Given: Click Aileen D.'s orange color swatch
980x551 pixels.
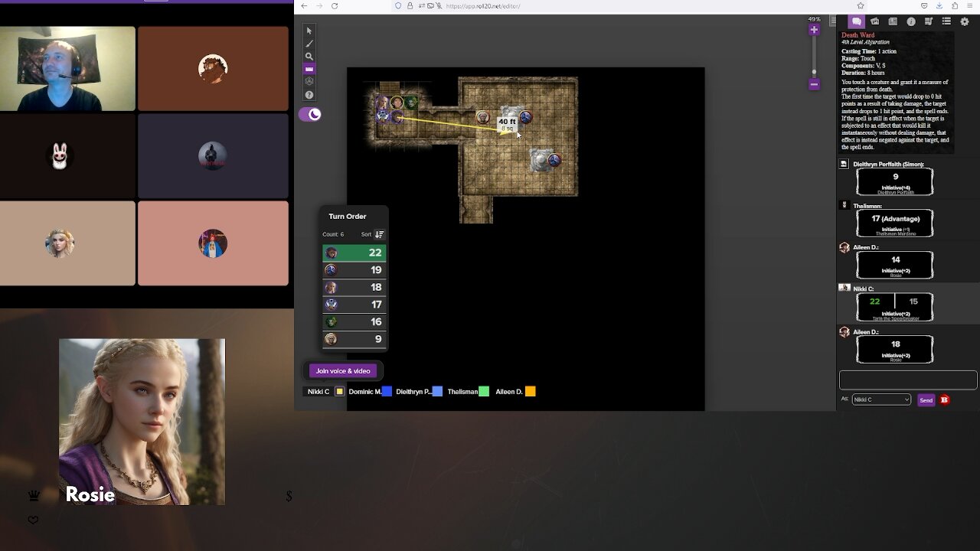Looking at the screenshot, I should [x=531, y=392].
